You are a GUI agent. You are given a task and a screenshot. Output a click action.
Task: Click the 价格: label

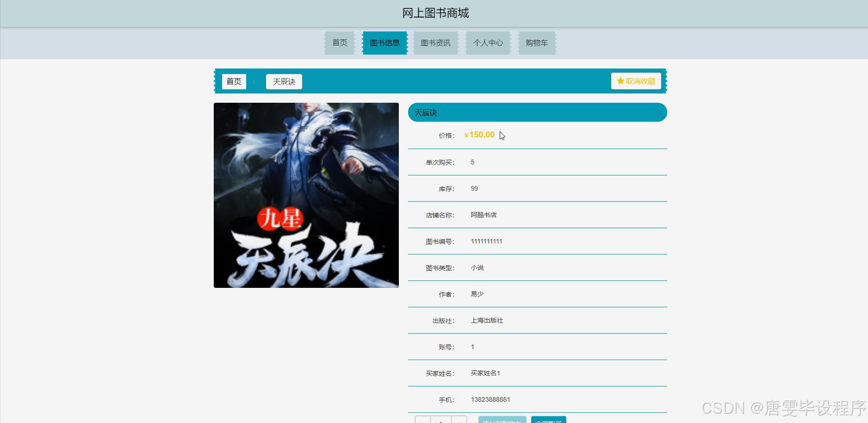pyautogui.click(x=446, y=136)
